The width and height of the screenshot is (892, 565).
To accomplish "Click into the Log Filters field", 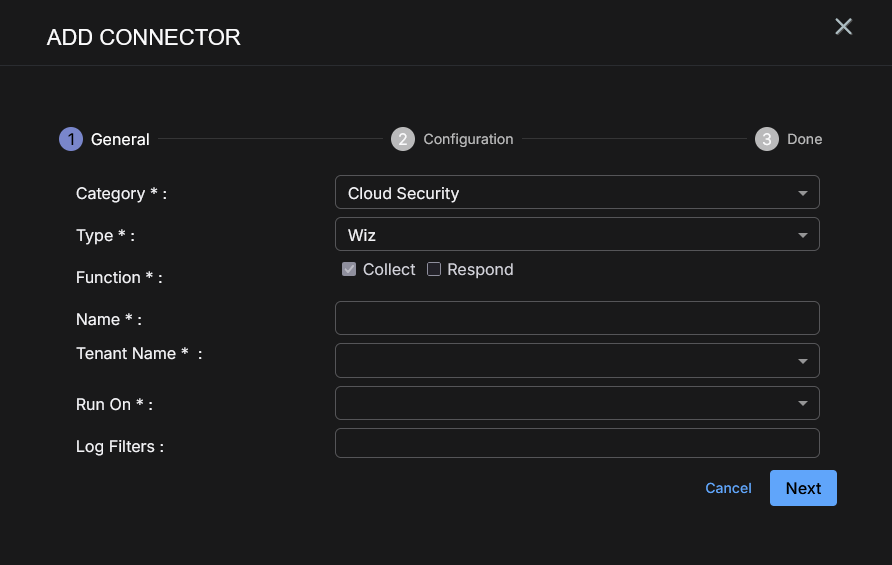I will click(x=577, y=443).
